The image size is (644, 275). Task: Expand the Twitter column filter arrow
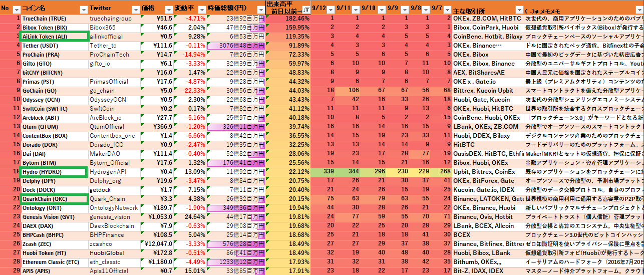point(135,10)
